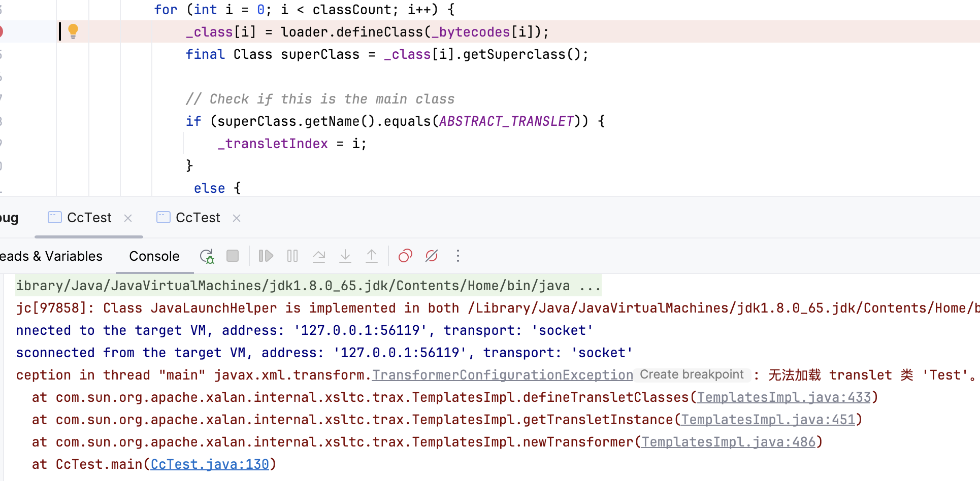Click the Step Out icon
Image resolution: width=980 pixels, height=481 pixels.
(372, 256)
